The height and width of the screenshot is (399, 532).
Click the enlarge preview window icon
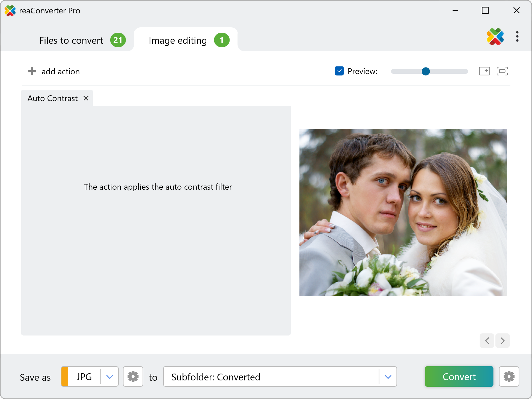(485, 71)
